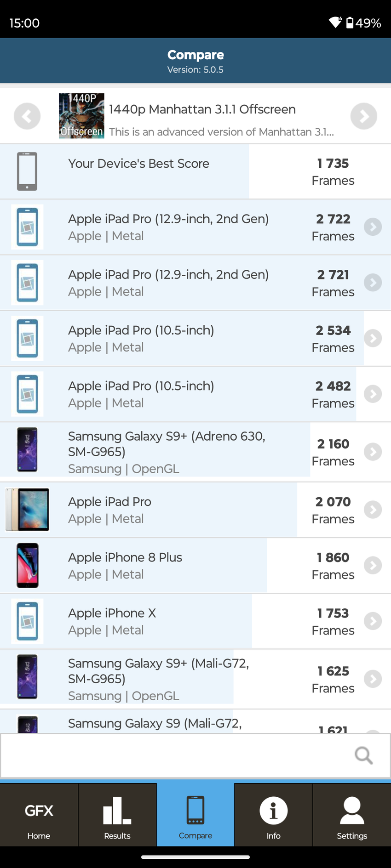Screen dimensions: 391x868
Task: Open the GFX Home tab
Action: pos(39,815)
